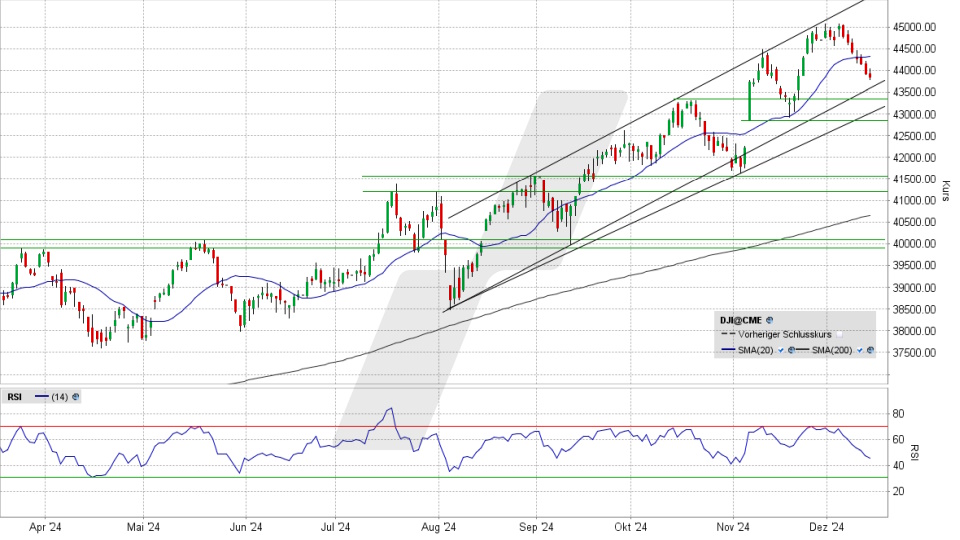Screen dimensions: 960x540
Task: Click the Jul '24 date label
Action: (x=336, y=527)
